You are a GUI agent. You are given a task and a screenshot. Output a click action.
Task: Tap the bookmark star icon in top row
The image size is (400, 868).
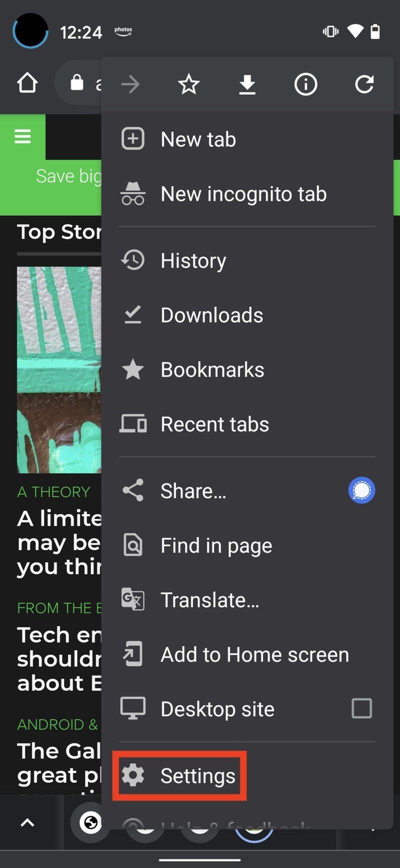click(x=188, y=84)
